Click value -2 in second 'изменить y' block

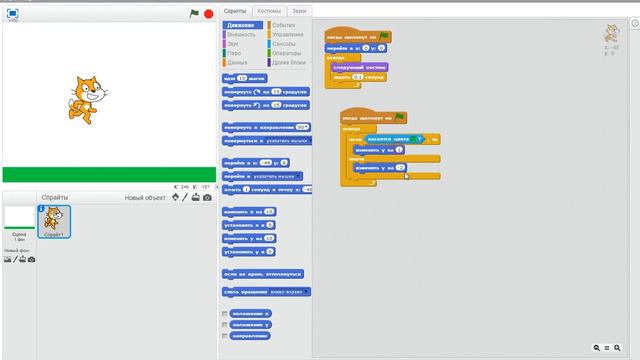[x=400, y=167]
